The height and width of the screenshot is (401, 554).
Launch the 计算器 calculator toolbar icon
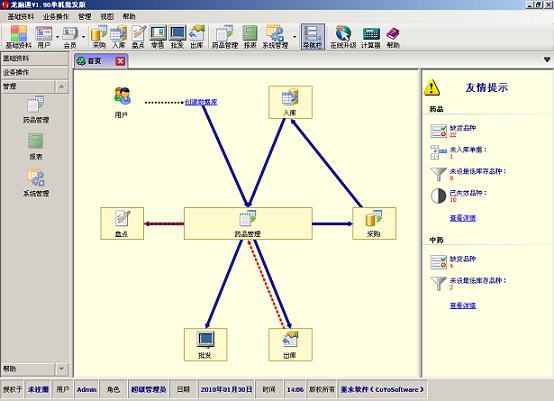click(x=371, y=37)
